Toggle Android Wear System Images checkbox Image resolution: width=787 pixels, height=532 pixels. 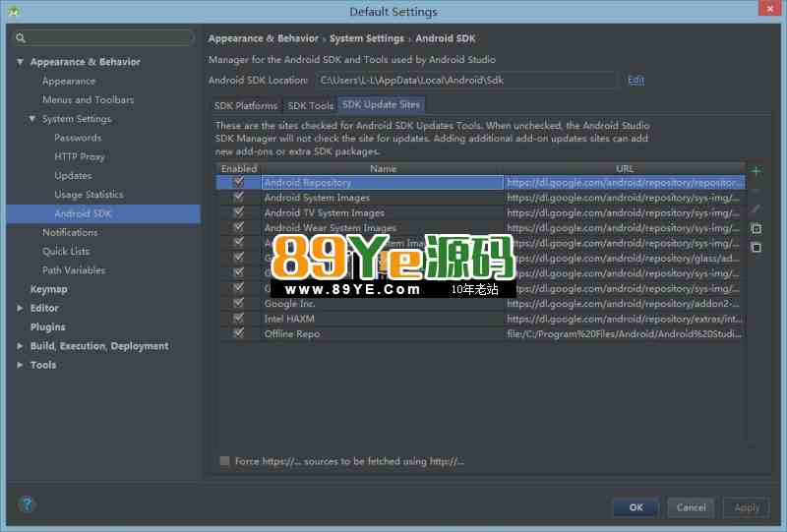[x=239, y=227]
